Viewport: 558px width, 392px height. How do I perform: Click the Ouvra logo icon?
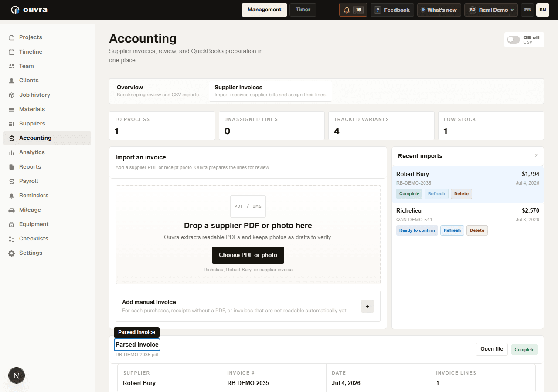tap(15, 10)
